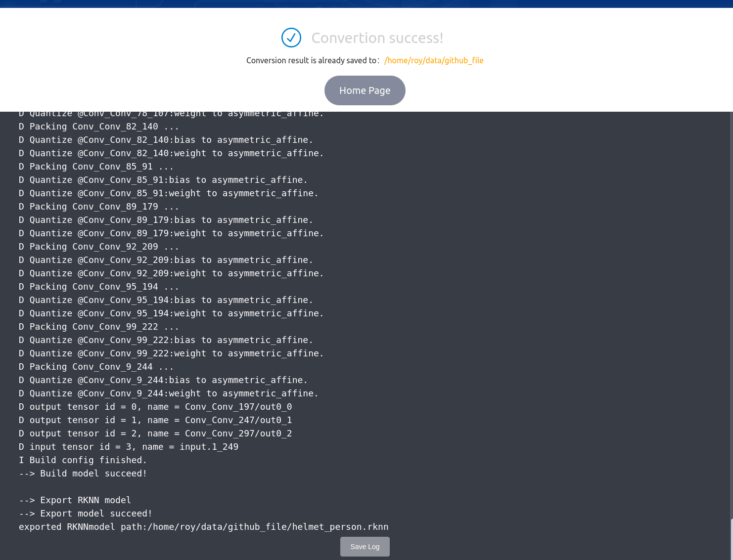The height and width of the screenshot is (560, 733).
Task: Click the Save Log button
Action: 365,547
